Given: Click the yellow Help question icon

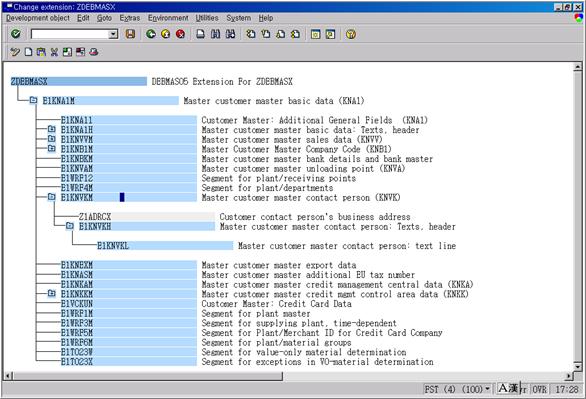Looking at the screenshot, I should point(351,34).
